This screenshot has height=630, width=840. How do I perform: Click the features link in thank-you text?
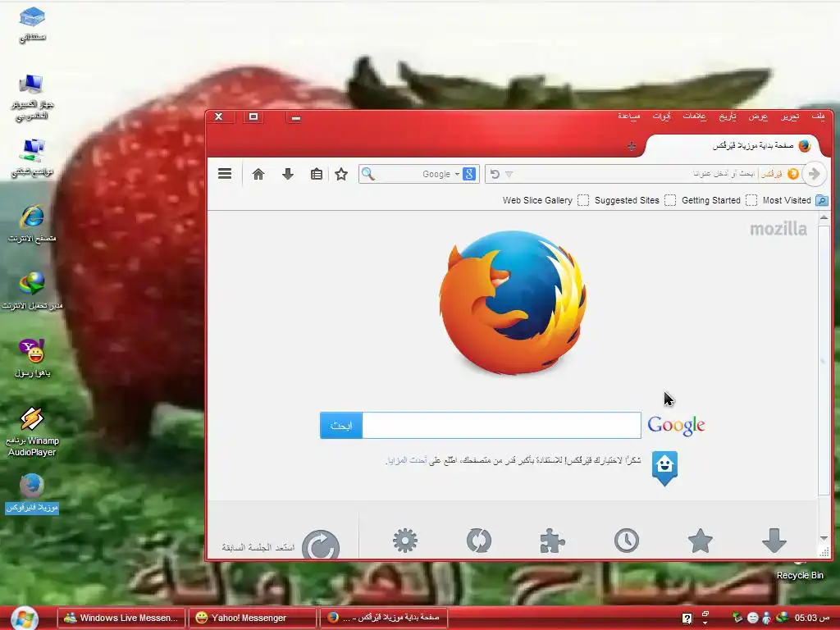407,460
